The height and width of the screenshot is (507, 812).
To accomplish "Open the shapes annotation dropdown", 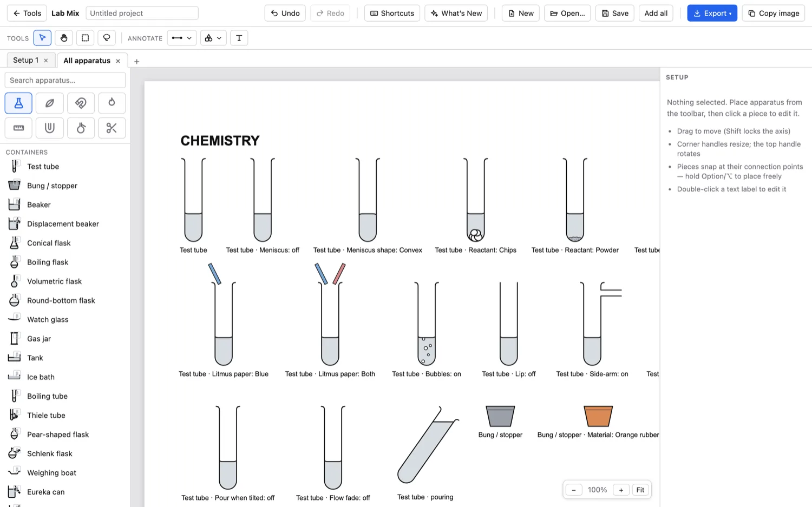I will pyautogui.click(x=213, y=38).
